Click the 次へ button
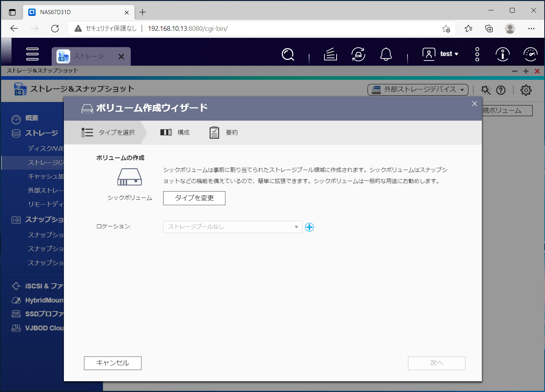 point(437,363)
